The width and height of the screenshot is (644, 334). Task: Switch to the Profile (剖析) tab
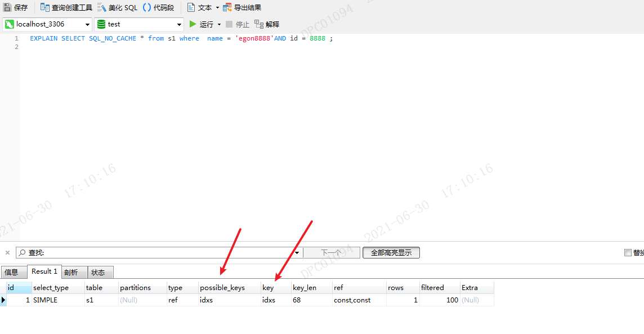74,272
